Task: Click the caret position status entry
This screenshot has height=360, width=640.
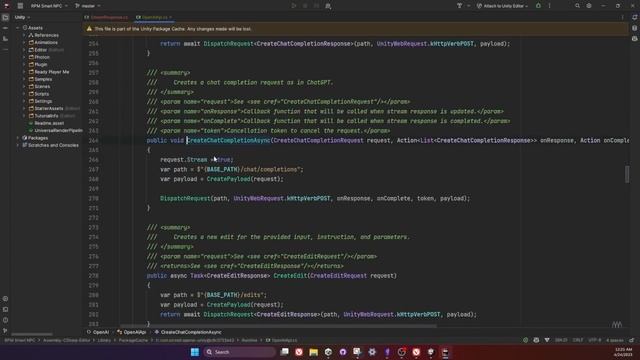Action: (561, 340)
